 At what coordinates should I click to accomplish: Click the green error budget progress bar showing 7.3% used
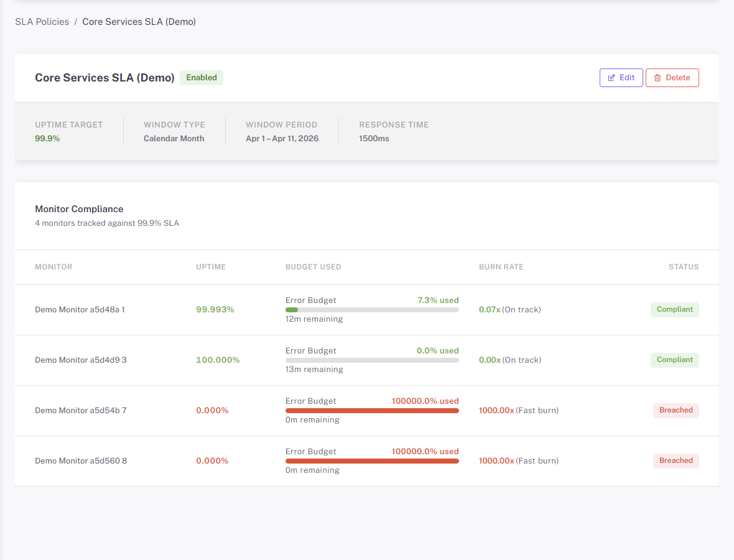pyautogui.click(x=372, y=309)
